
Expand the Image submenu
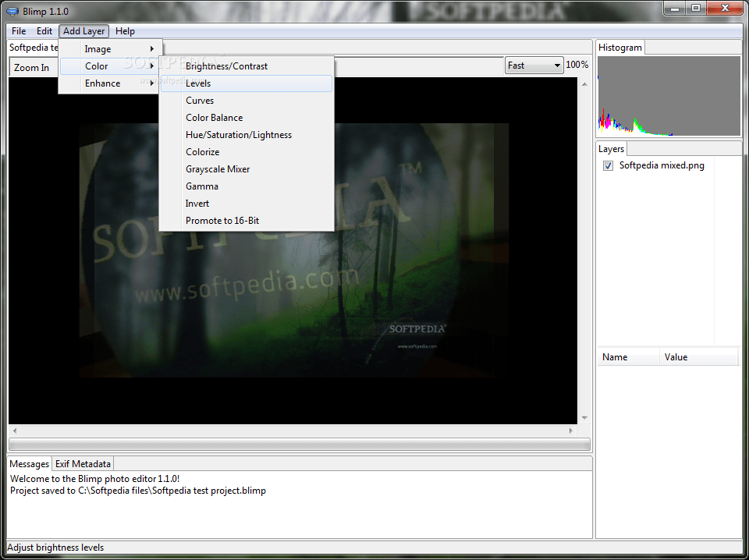pyautogui.click(x=111, y=48)
